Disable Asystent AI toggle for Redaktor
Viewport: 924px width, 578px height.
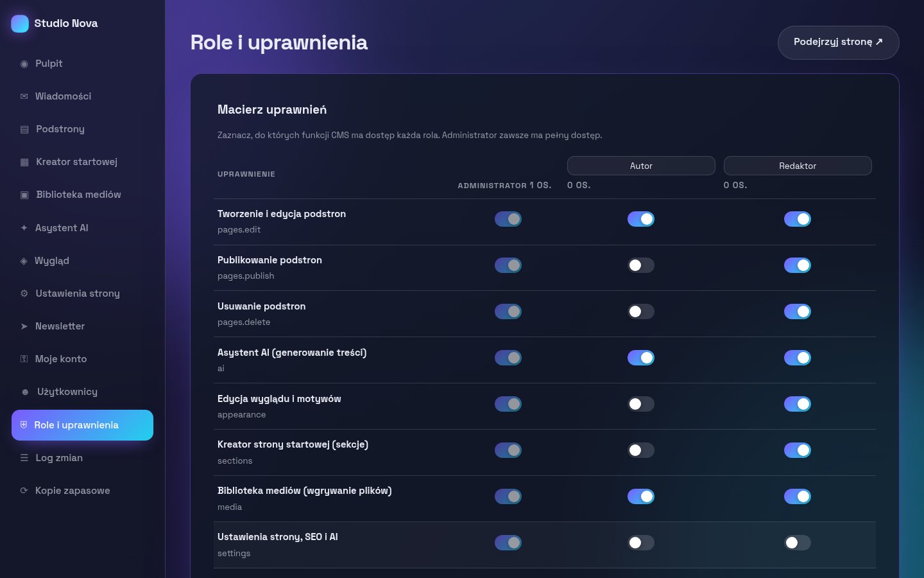click(798, 358)
